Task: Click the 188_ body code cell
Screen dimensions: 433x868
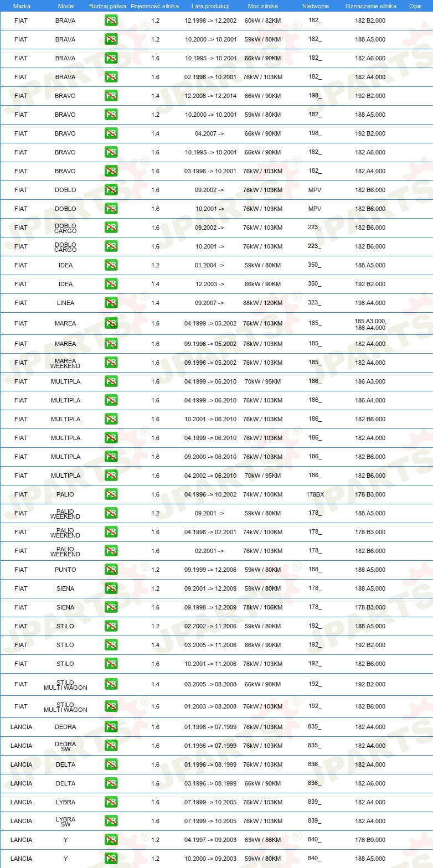Action: pos(315,570)
